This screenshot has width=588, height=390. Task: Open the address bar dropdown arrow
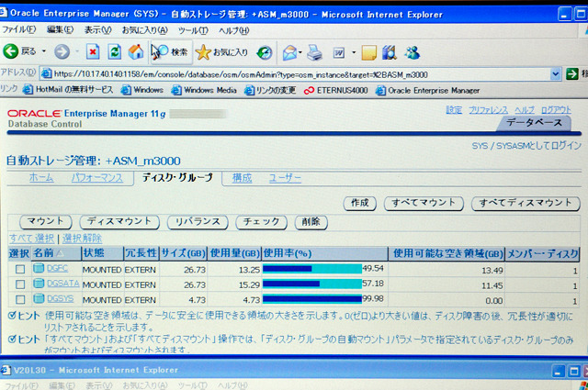tap(555, 73)
